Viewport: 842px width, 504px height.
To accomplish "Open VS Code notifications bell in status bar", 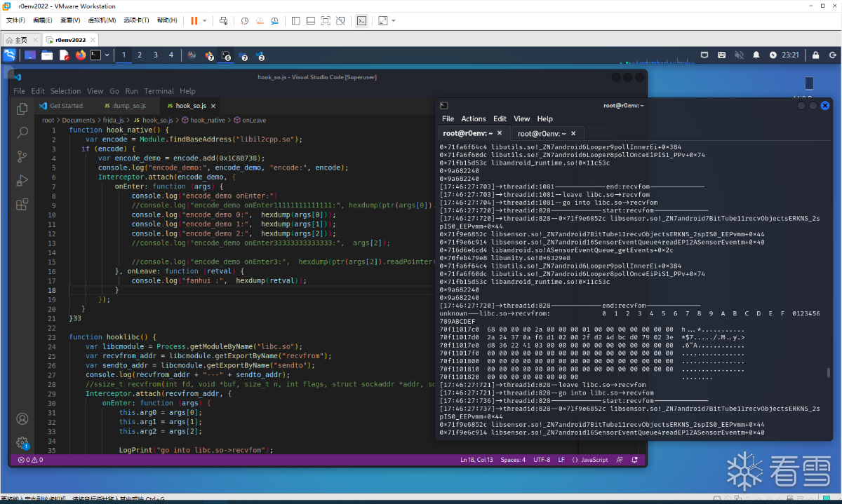I will tap(635, 460).
